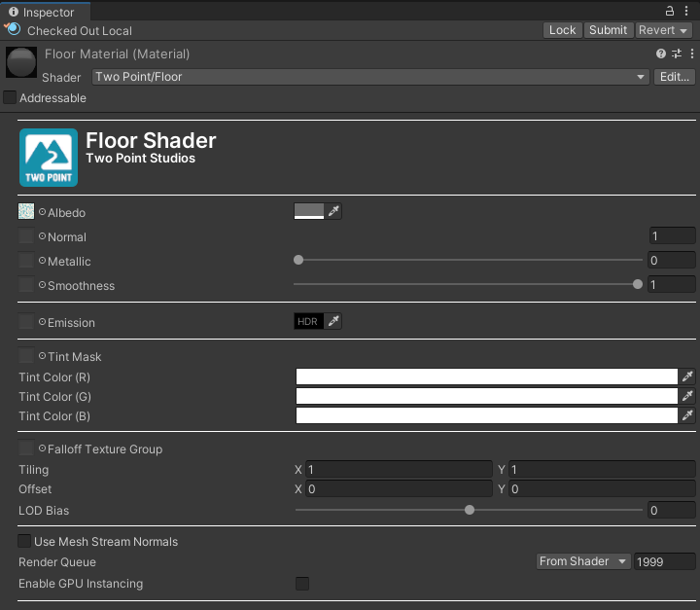The width and height of the screenshot is (700, 610).
Task: Click the Falloff Texture Group picker circle
Action: point(42,449)
